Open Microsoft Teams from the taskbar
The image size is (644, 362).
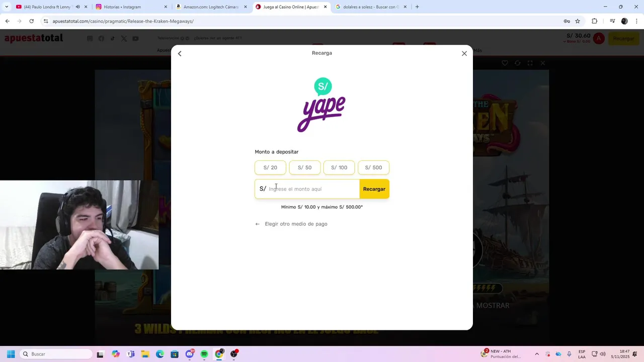(131, 354)
